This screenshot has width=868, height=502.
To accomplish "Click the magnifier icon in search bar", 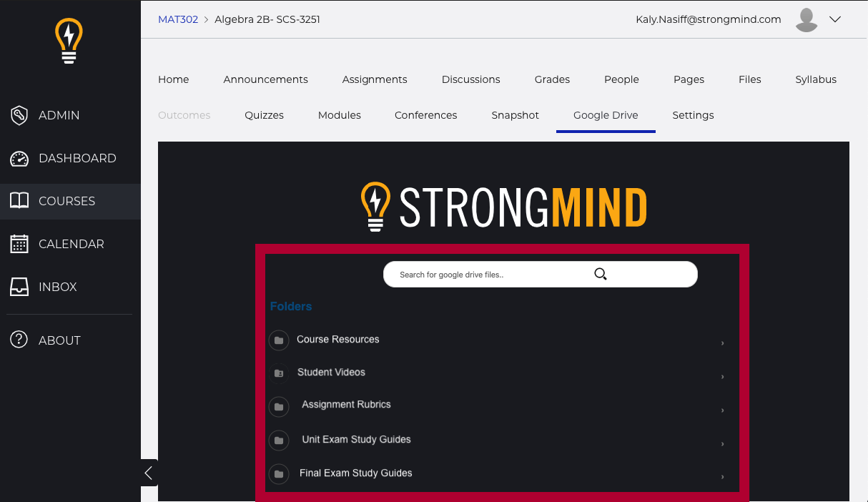I will 601,274.
